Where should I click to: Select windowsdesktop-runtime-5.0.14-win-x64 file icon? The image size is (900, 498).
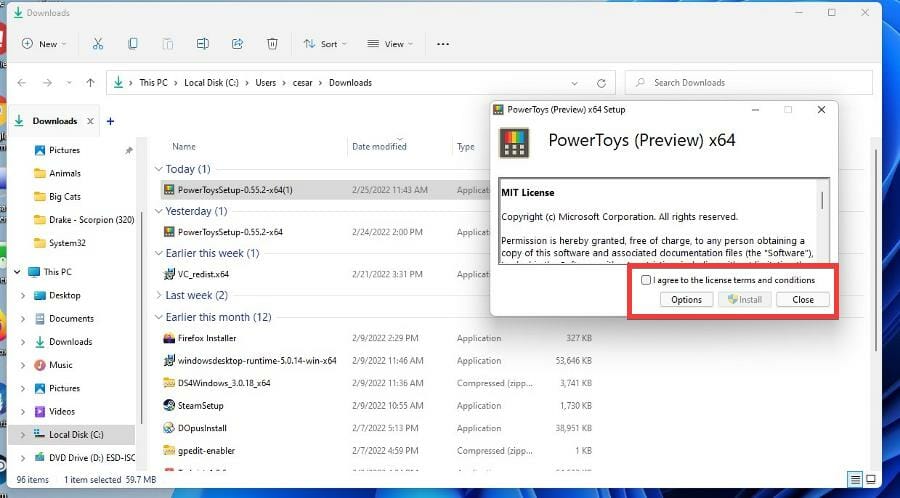tap(169, 360)
